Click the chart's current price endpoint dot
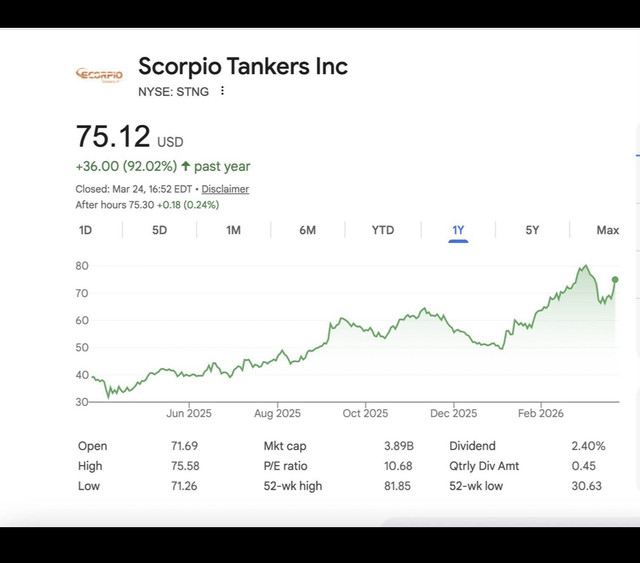Viewport: 640px width, 563px height. [615, 280]
